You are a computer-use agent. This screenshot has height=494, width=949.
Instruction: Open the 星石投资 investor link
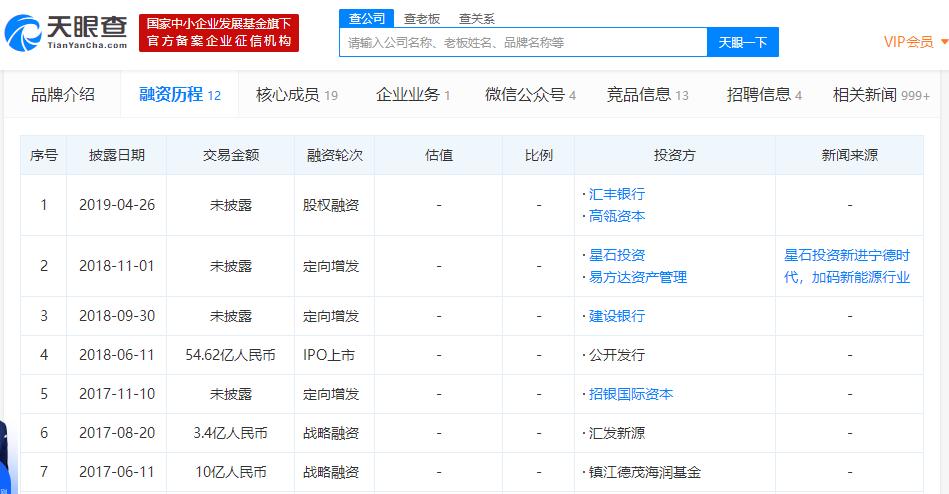(x=617, y=255)
